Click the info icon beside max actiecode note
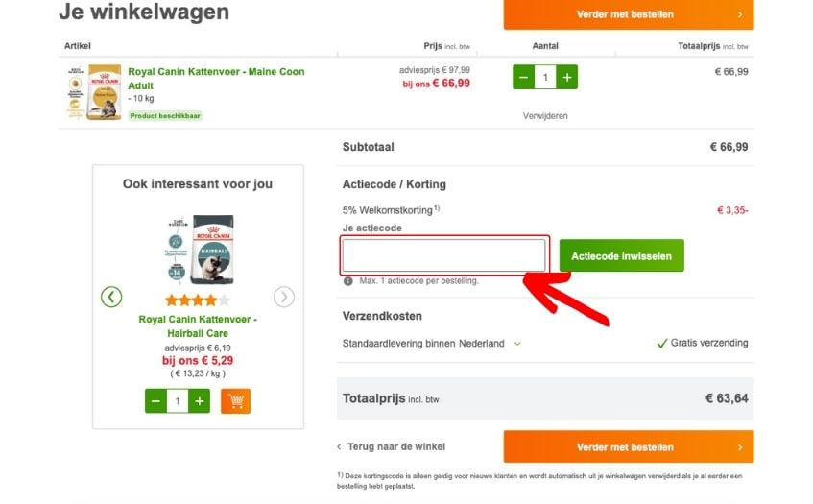 pyautogui.click(x=347, y=281)
